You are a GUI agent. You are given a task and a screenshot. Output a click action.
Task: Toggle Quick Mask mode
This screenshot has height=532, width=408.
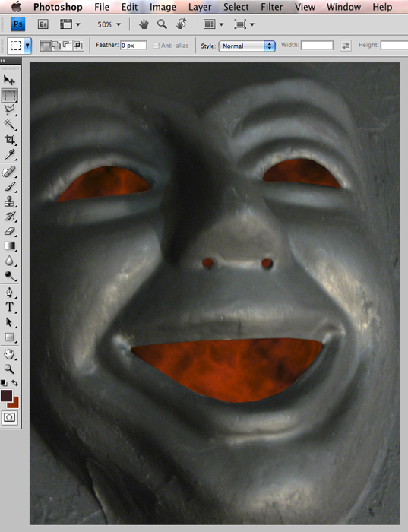click(x=9, y=417)
